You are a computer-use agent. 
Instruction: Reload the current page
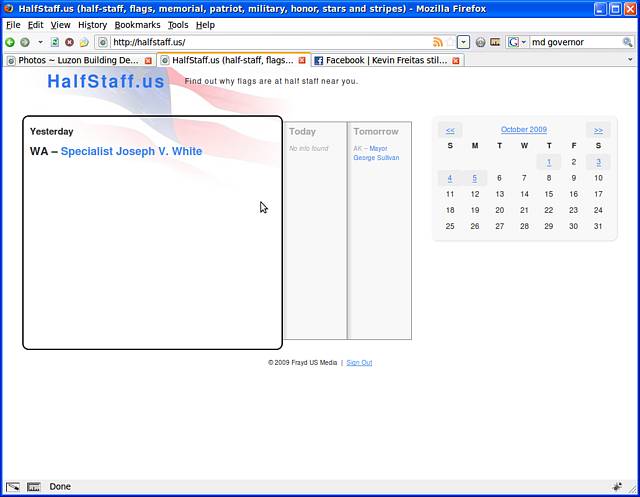55,42
